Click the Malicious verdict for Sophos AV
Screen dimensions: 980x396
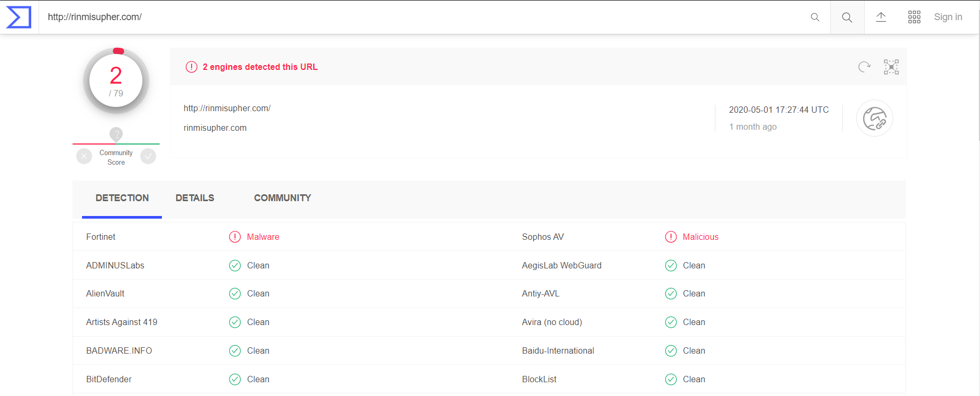pos(701,237)
